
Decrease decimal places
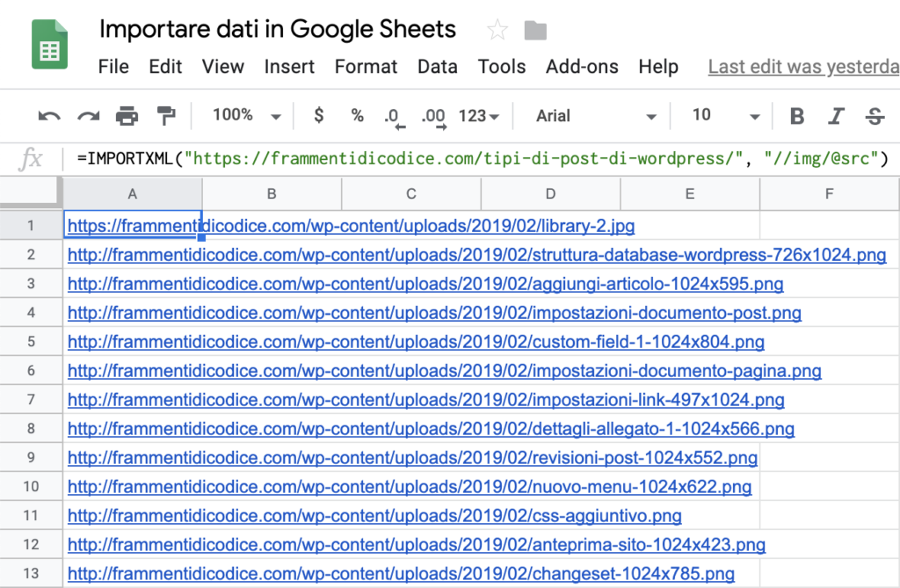[x=395, y=118]
